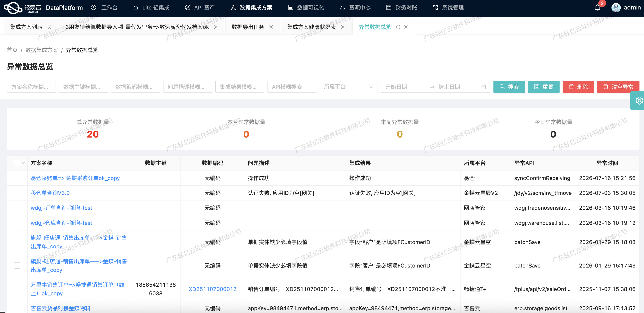Image resolution: width=644 pixels, height=313 pixels.
Task: Click the 搜索 button
Action: [509, 87]
